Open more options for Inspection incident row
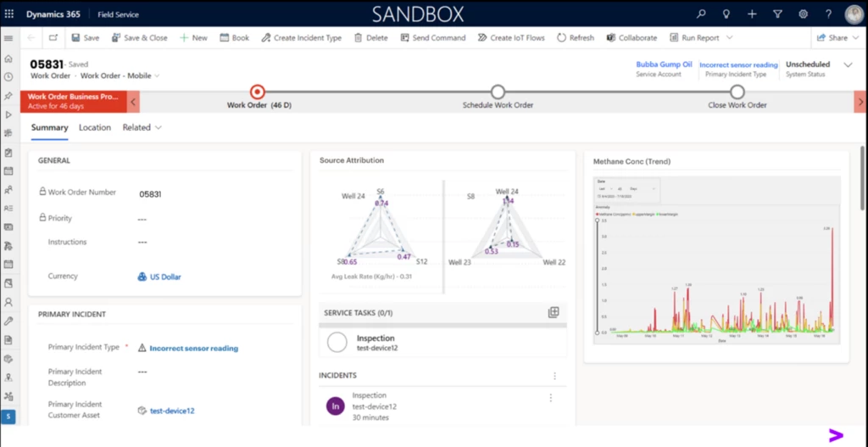This screenshot has width=868, height=447. click(550, 398)
